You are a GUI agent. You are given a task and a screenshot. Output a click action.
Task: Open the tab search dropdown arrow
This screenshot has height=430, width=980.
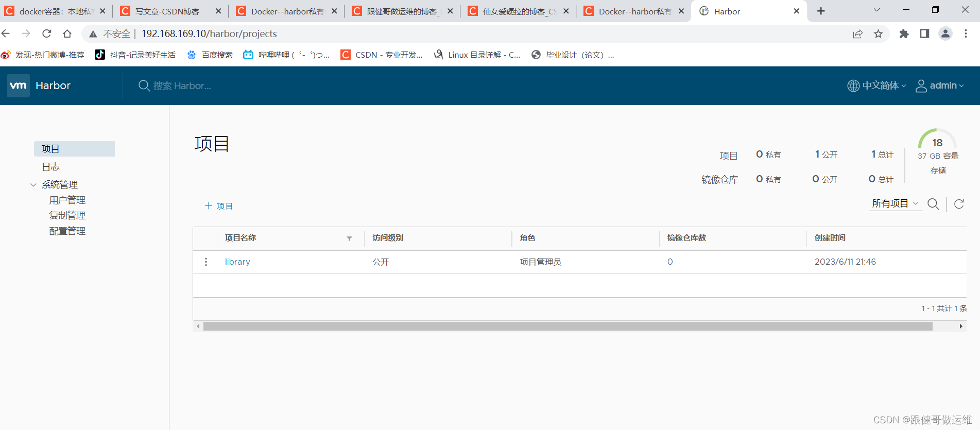coord(876,10)
